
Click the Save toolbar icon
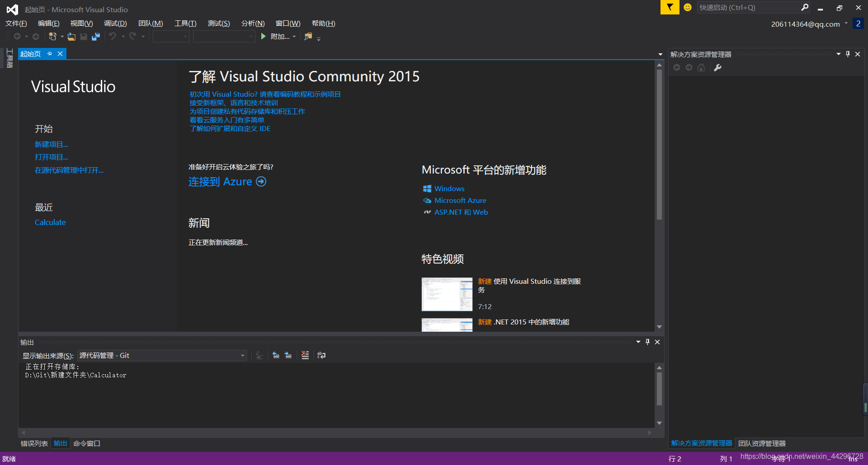(84, 36)
